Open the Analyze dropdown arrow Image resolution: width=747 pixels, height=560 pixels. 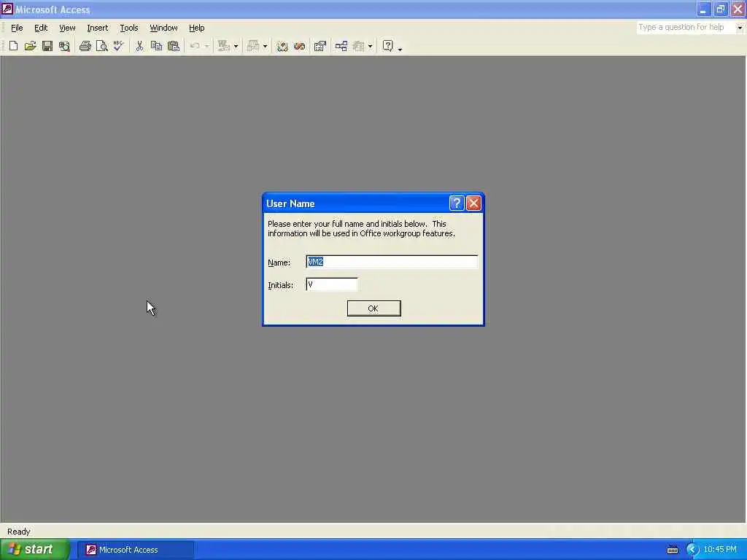tap(265, 46)
